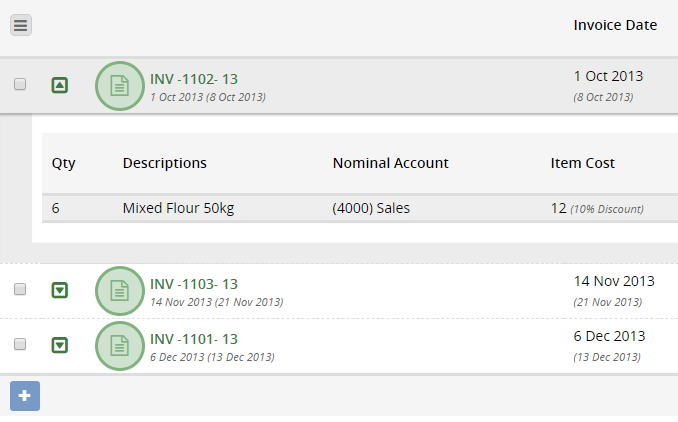
Task: Sort by Invoice Date column header
Action: [615, 25]
